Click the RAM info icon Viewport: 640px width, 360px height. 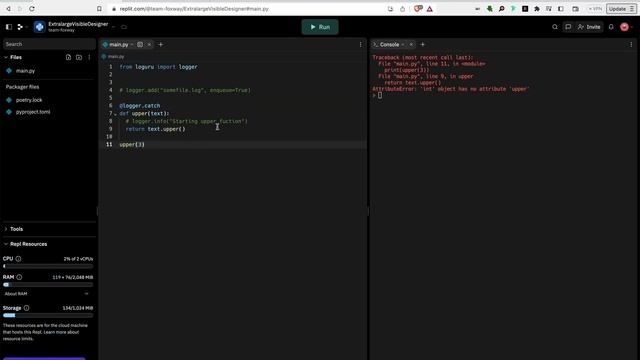[19, 277]
